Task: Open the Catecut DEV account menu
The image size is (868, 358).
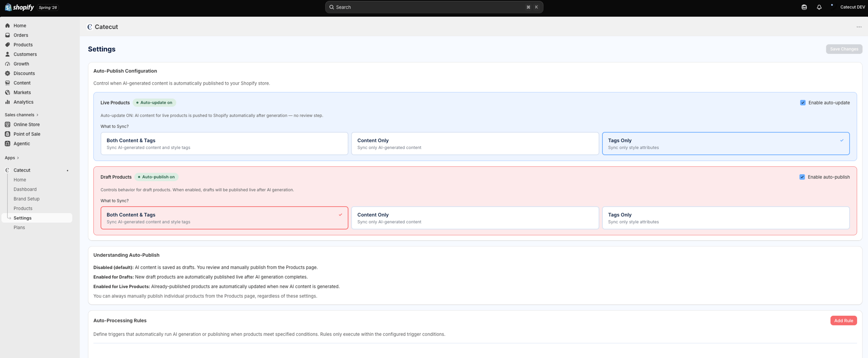Action: (x=848, y=7)
